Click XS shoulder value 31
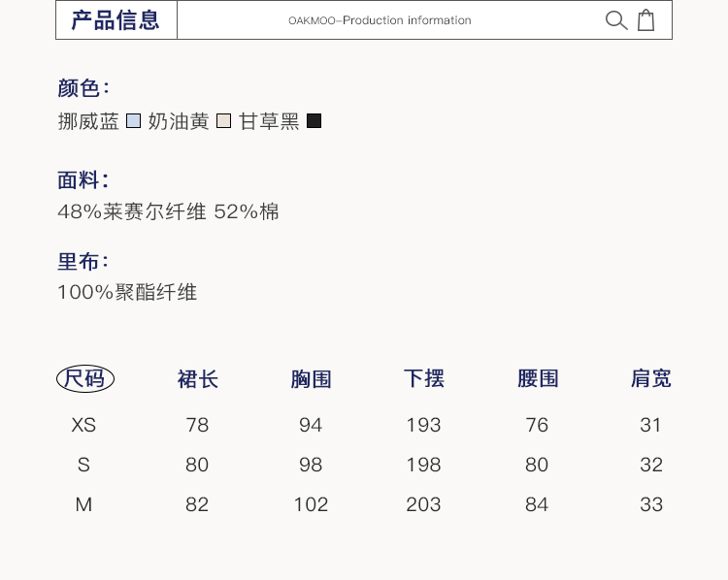728x580 pixels. click(650, 425)
